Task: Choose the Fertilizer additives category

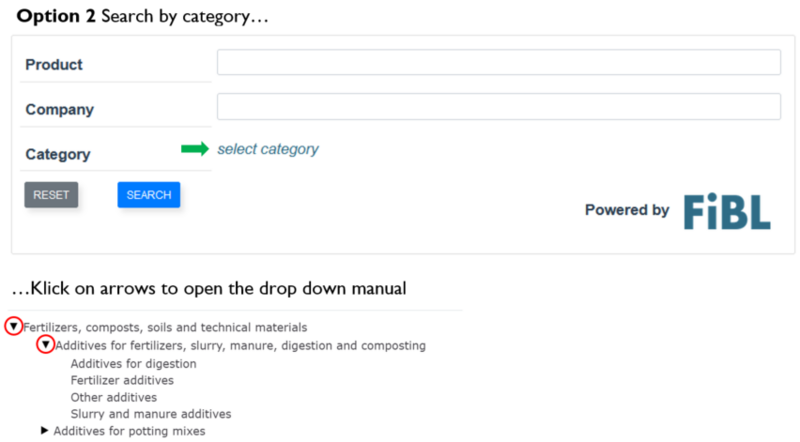Action: [122, 380]
